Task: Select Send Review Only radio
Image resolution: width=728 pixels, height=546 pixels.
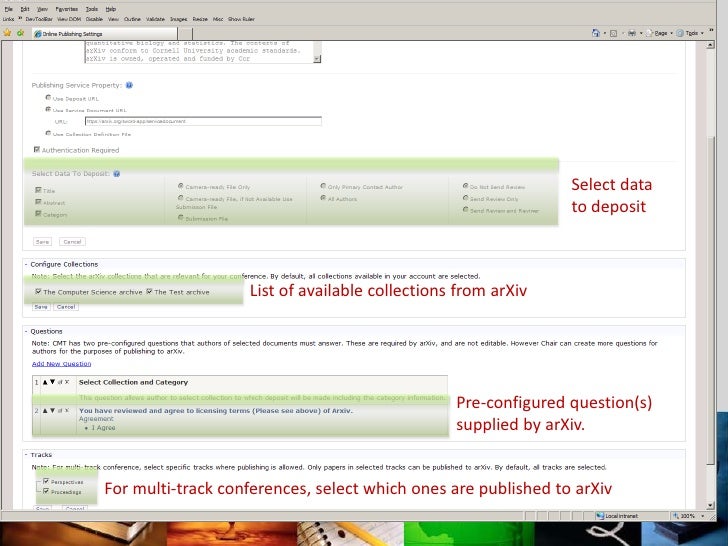Action: [x=465, y=198]
